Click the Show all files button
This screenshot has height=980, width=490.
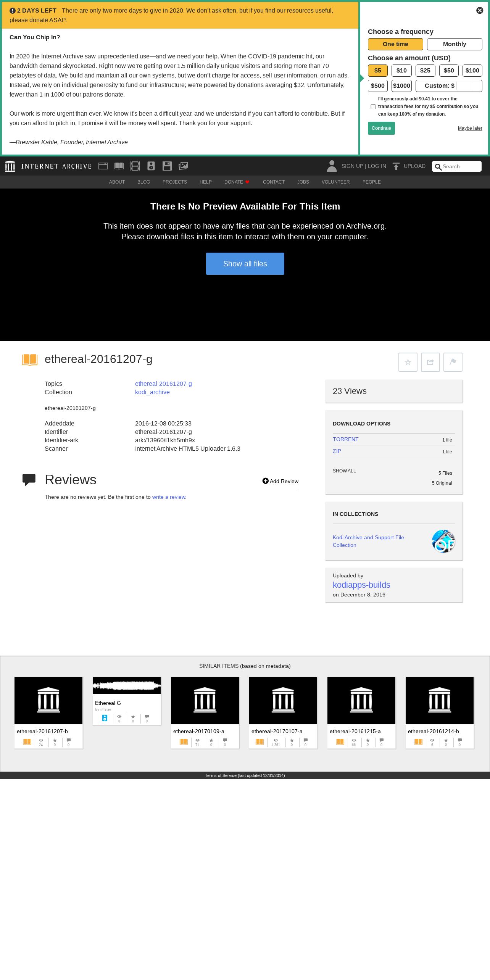245,264
